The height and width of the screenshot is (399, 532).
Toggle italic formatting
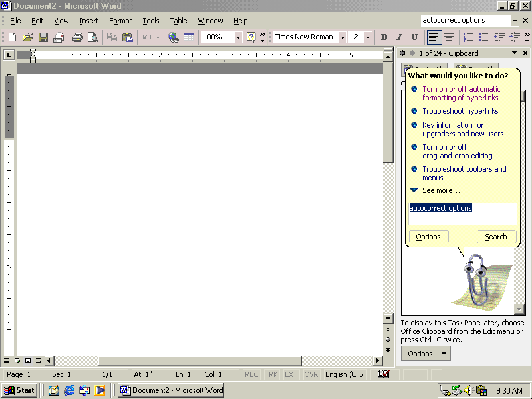pyautogui.click(x=400, y=37)
